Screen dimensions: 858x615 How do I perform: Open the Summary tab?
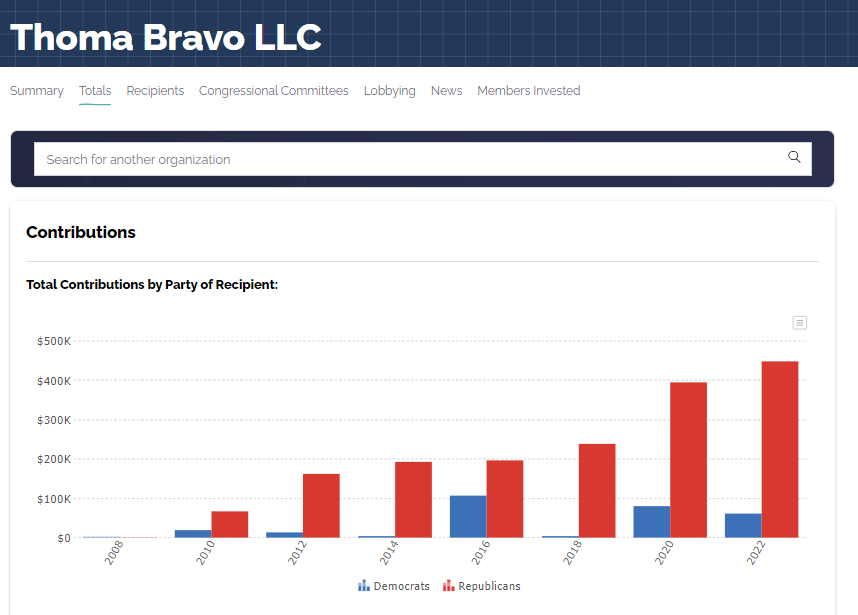pos(37,91)
